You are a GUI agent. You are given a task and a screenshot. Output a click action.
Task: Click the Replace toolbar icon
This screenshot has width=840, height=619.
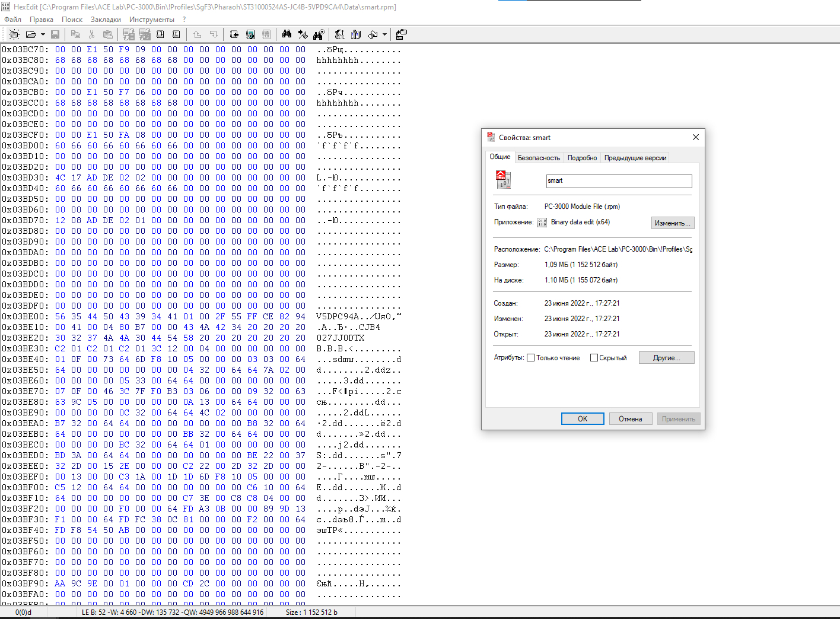coord(303,34)
